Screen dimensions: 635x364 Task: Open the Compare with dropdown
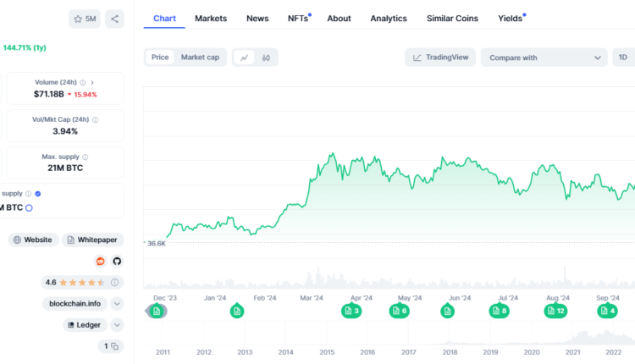544,58
